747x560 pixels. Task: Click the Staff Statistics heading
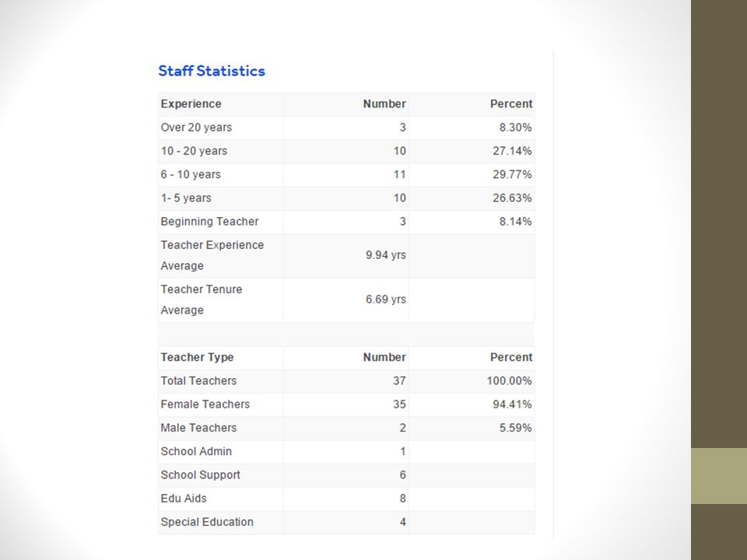[x=212, y=71]
